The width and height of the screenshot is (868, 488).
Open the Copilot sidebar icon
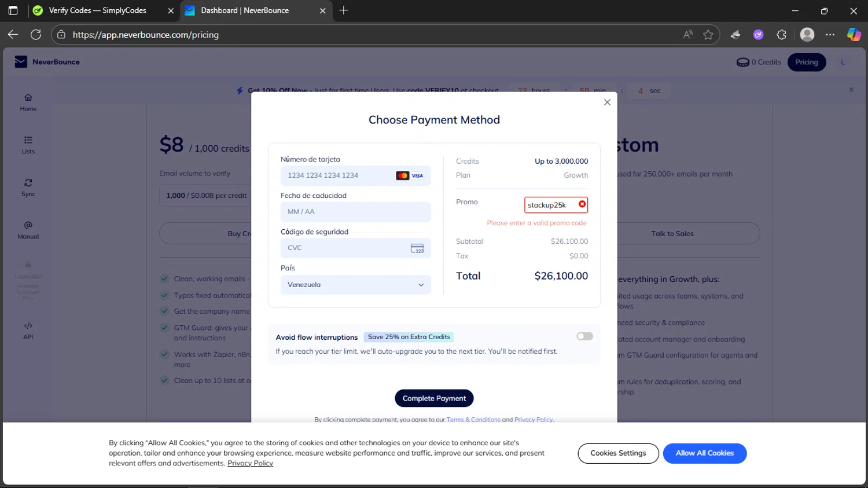[x=854, y=35]
